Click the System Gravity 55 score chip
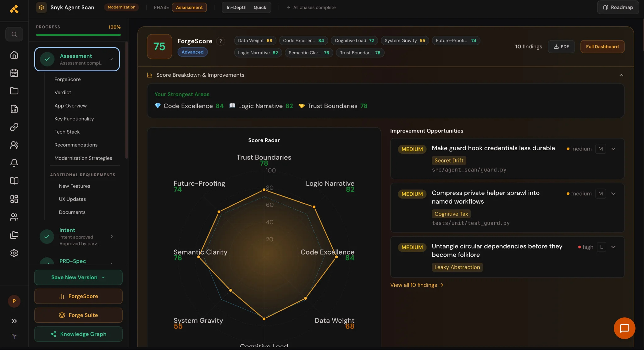 (405, 41)
